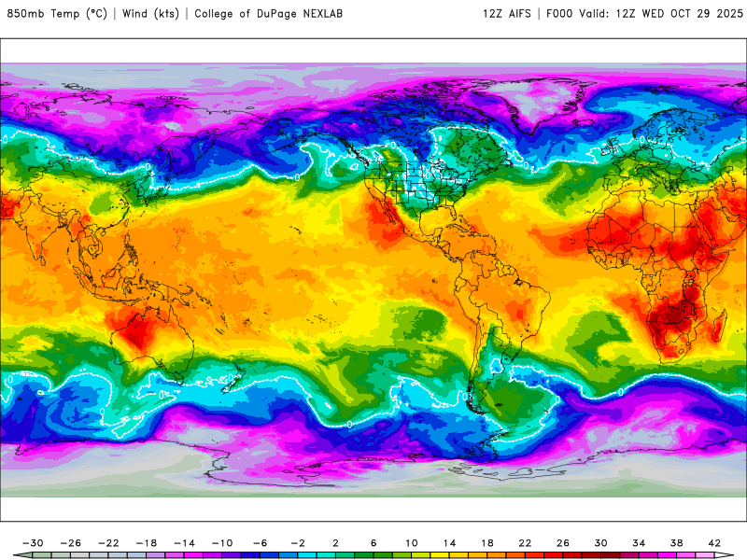747x560 pixels.
Task: Click the "College of DuPage NEXLAB" text
Action: [x=268, y=14]
